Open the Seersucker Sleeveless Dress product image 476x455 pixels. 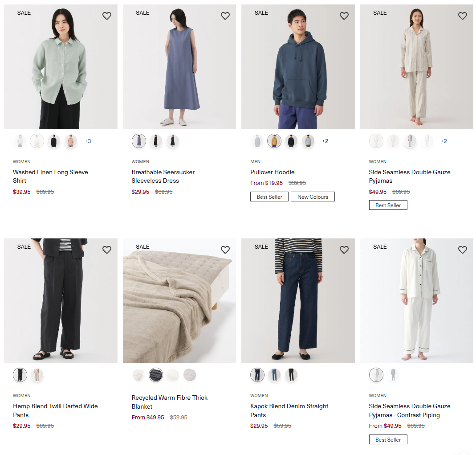[x=179, y=67]
